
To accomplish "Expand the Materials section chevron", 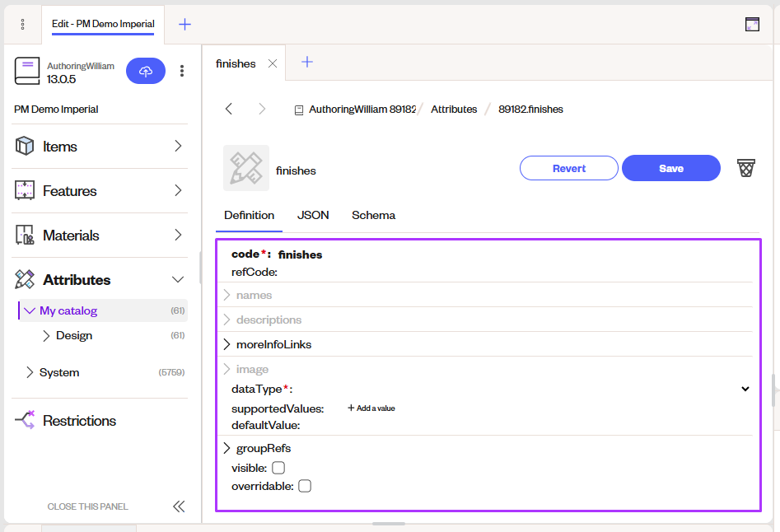I will (x=178, y=235).
